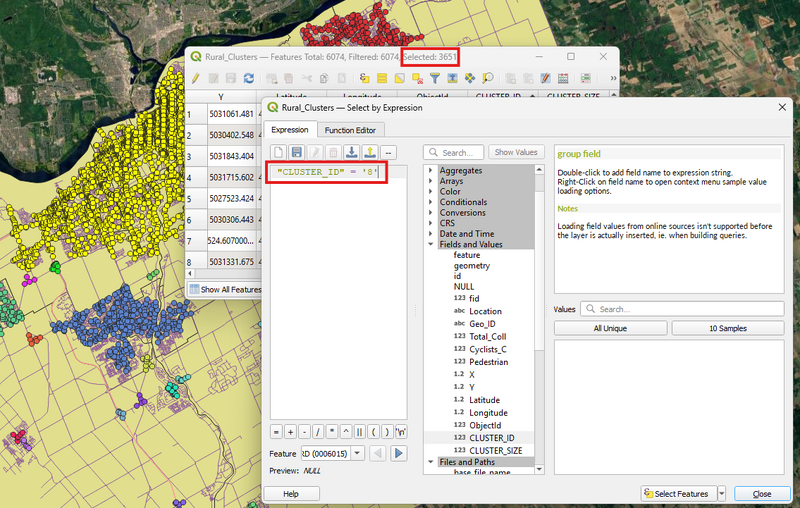Click zoom map to selected rows icon

(x=488, y=78)
